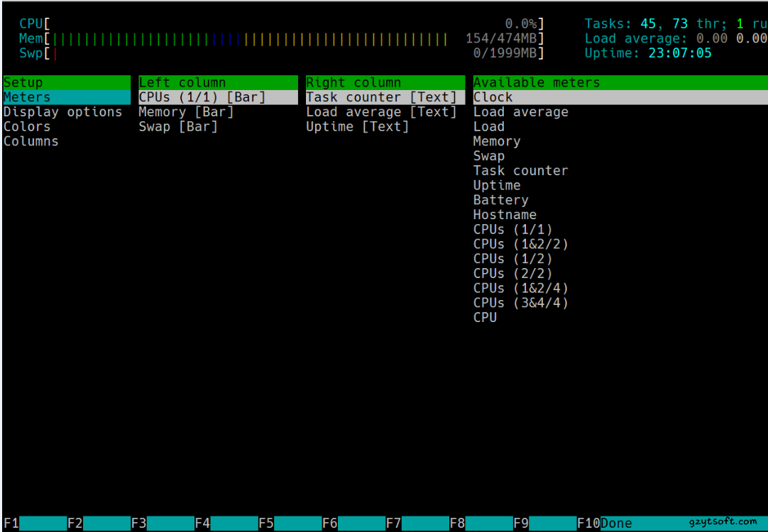Choose Memory from Available meters
The height and width of the screenshot is (532, 768).
(x=497, y=141)
